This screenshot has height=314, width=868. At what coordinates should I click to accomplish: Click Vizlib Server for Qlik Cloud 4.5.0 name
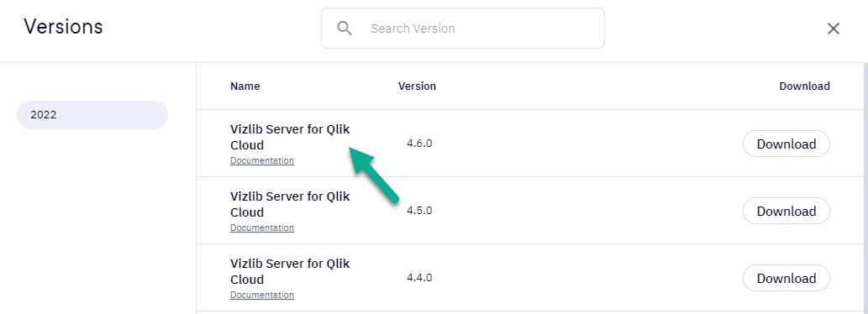[x=290, y=204]
